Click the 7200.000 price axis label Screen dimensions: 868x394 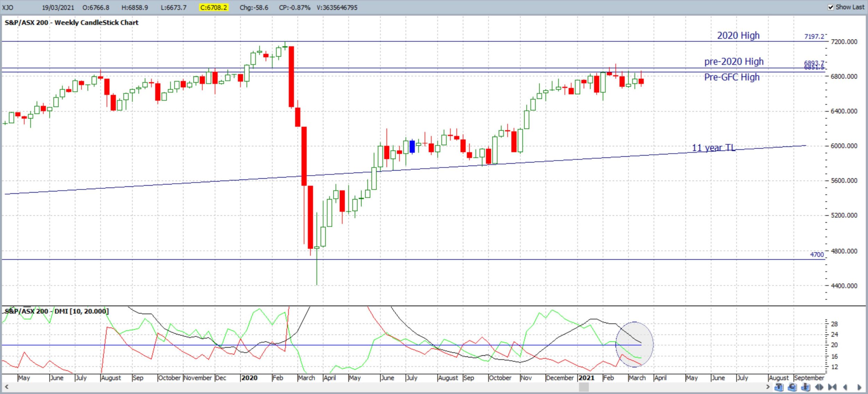(844, 42)
